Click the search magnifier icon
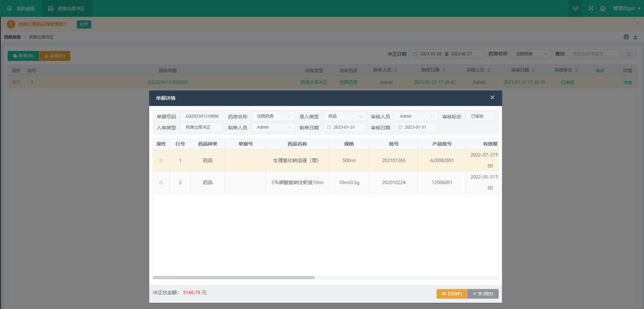 628,54
